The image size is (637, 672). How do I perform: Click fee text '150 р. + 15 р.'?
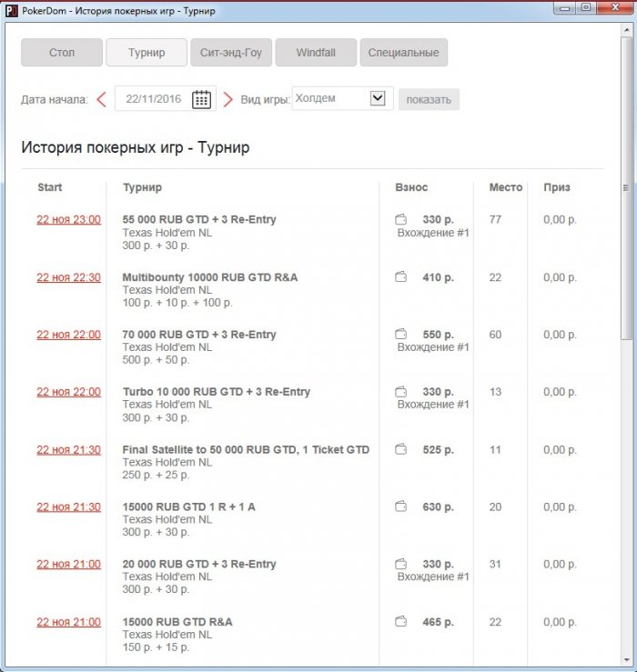(156, 647)
